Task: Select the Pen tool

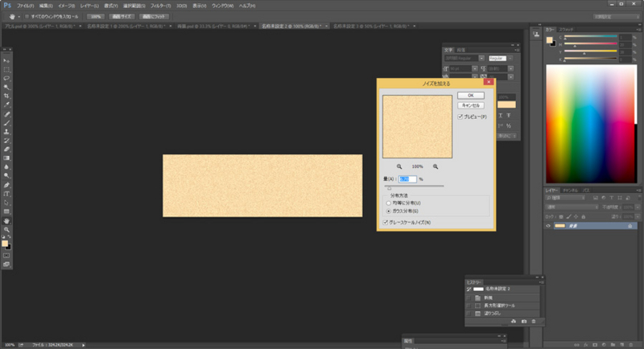Action: pos(6,185)
